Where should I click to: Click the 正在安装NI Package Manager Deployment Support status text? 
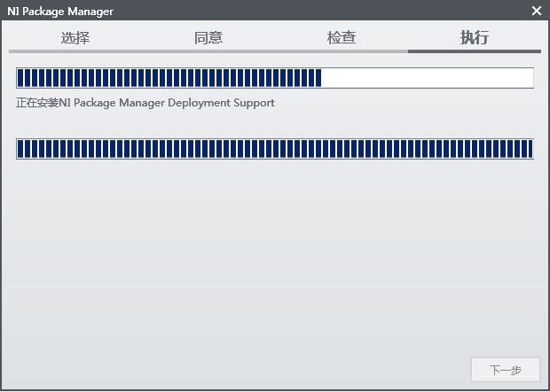[145, 103]
